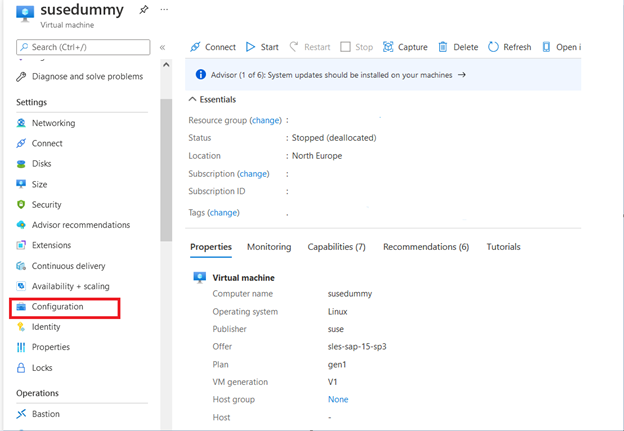
Task: Click the Connect plug icon in toolbar
Action: point(195,47)
